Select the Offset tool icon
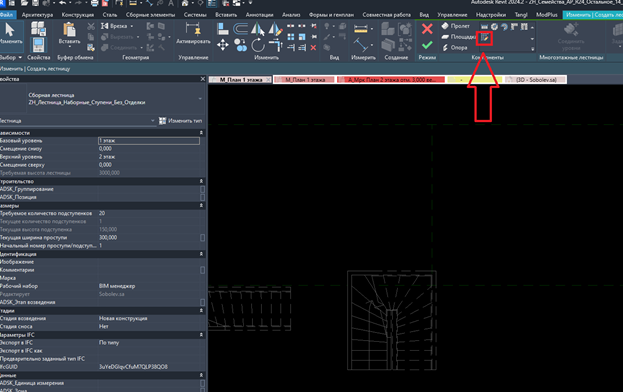 pos(240,29)
